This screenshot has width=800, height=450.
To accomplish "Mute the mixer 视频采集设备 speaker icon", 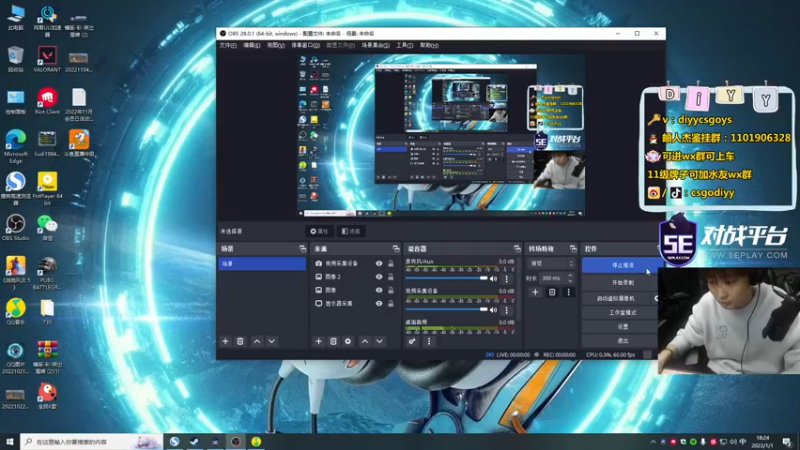I will (x=493, y=310).
